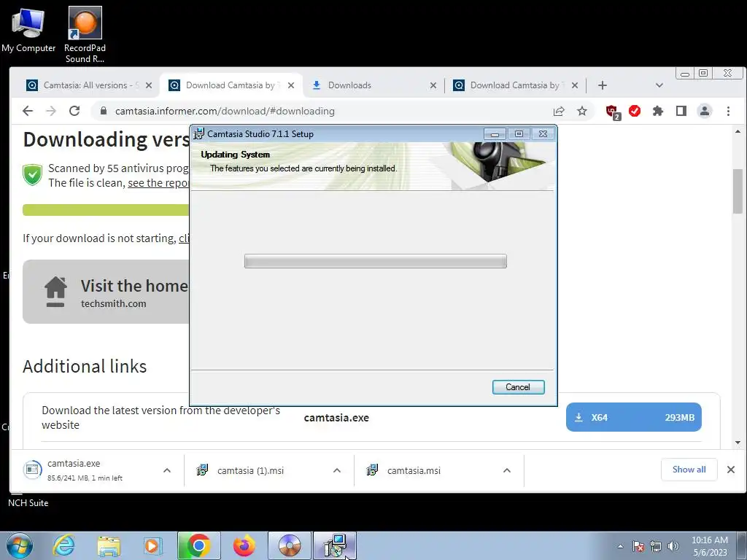Switch to Chrome on the taskbar
Screen dimensions: 747x560
(198, 545)
